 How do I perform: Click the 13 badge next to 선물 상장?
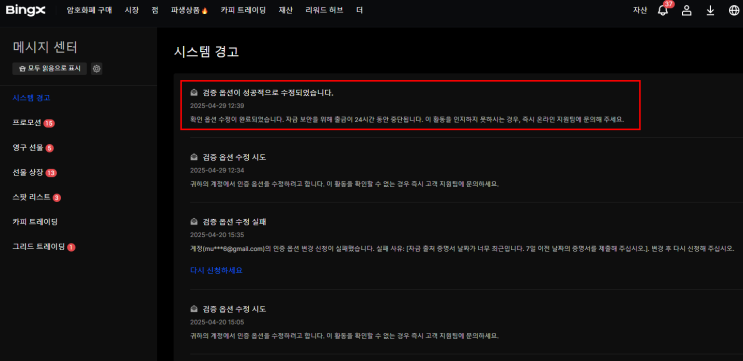coord(51,173)
